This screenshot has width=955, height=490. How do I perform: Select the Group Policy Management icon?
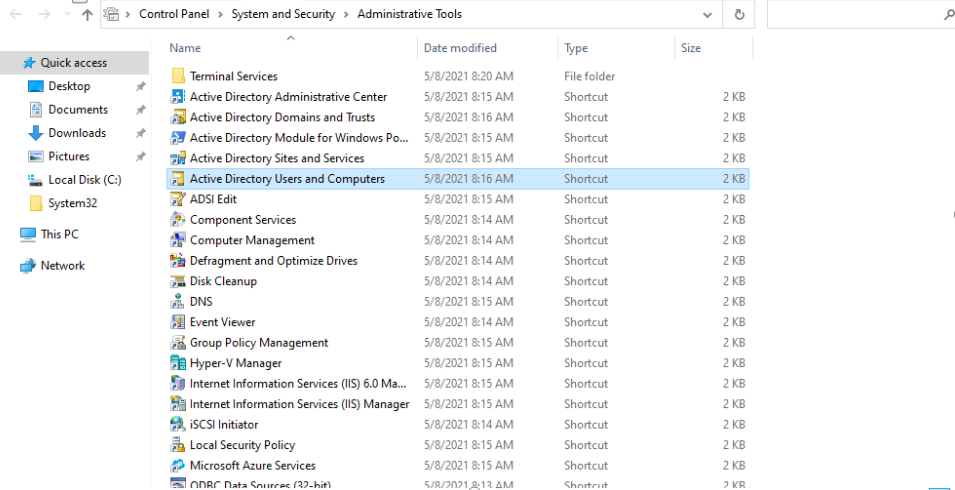[x=178, y=343]
